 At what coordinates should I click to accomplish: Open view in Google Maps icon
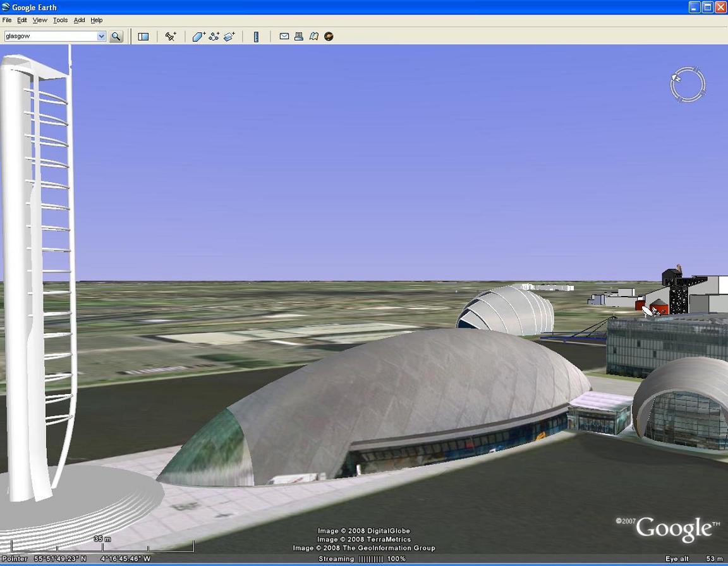314,37
